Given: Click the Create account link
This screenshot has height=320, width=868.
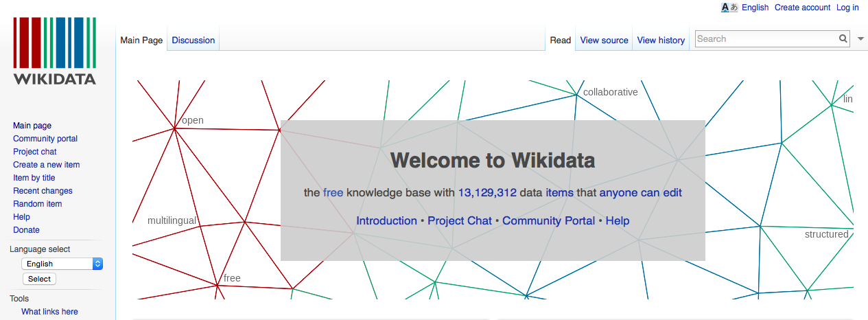Looking at the screenshot, I should click(x=802, y=8).
